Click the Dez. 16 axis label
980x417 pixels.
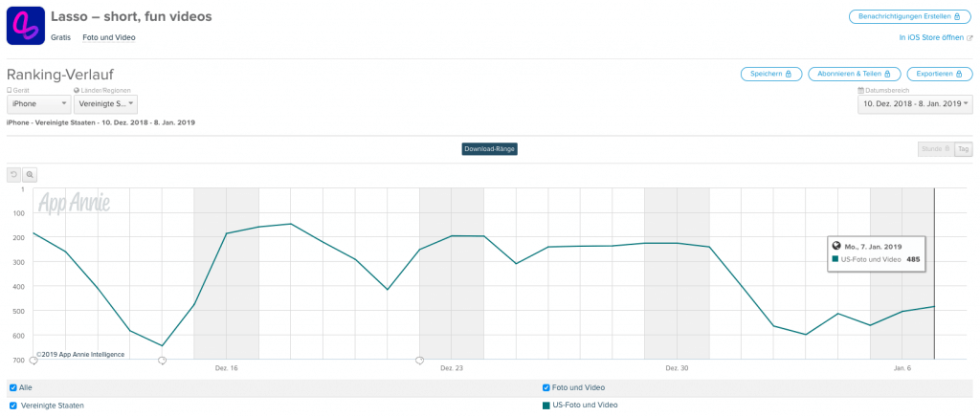tap(226, 368)
